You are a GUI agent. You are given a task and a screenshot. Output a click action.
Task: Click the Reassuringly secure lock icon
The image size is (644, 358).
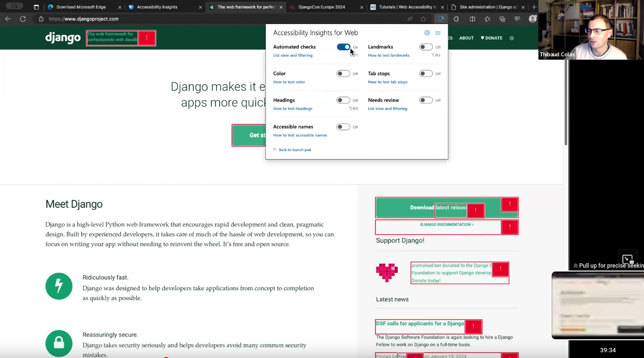point(59,343)
